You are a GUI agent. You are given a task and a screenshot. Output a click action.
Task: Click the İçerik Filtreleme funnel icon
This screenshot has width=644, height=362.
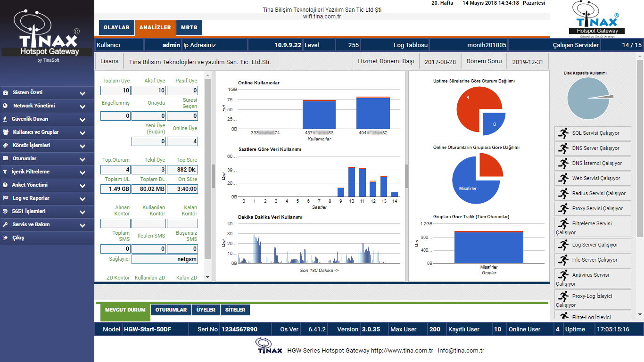(x=5, y=172)
